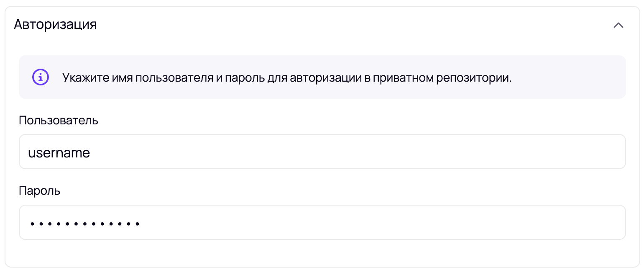Click the Пользователь field label
This screenshot has width=644, height=273.
(x=59, y=121)
